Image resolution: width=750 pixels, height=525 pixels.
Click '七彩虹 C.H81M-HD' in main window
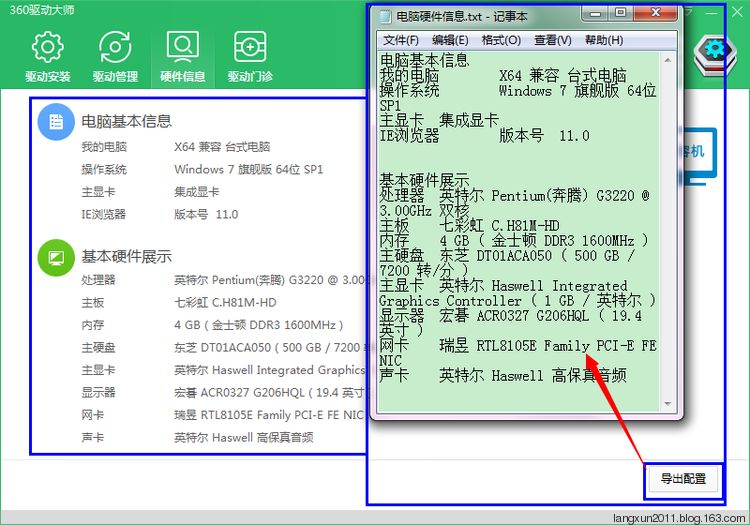(225, 302)
